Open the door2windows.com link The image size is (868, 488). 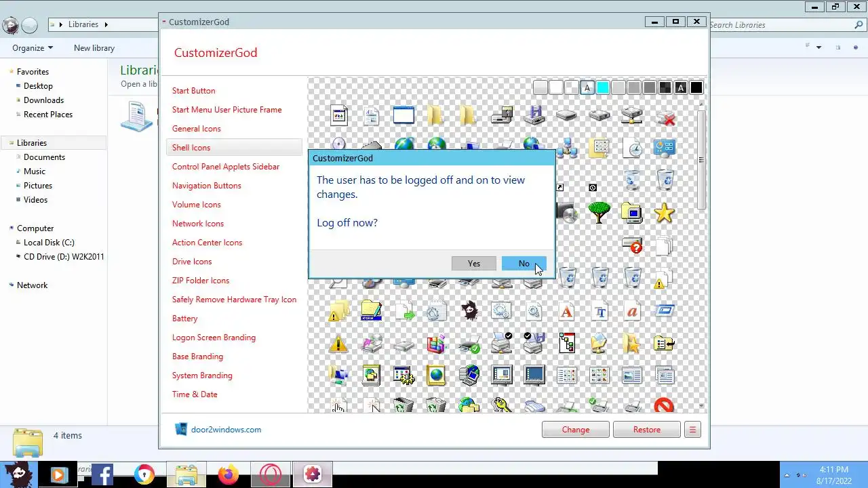pyautogui.click(x=226, y=430)
